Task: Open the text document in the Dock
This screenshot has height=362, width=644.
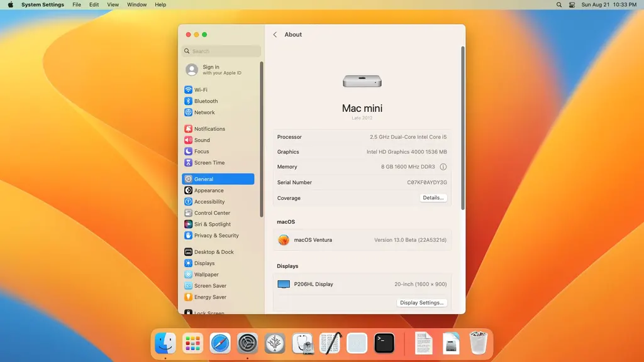Action: [x=423, y=343]
